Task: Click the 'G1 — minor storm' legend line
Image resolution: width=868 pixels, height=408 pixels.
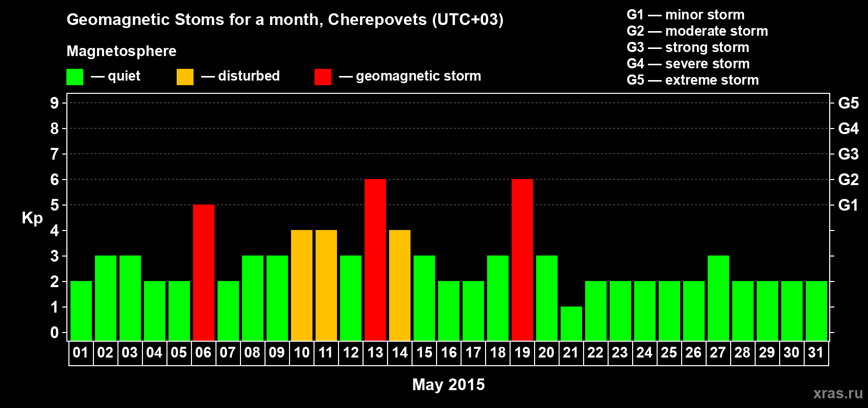Action: 686,15
